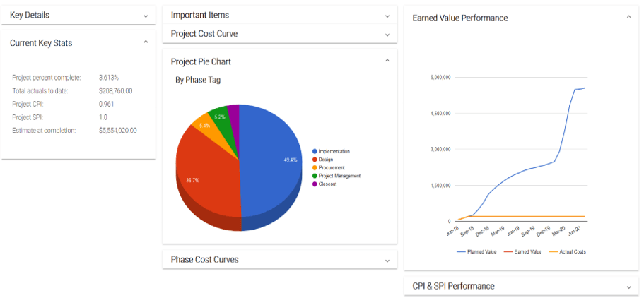Expand the Important Items section chevron
The width and height of the screenshot is (644, 298).
coord(387,16)
